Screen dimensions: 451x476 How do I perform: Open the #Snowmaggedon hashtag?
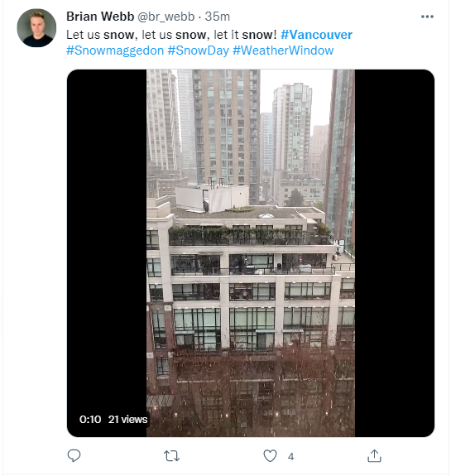pos(115,50)
